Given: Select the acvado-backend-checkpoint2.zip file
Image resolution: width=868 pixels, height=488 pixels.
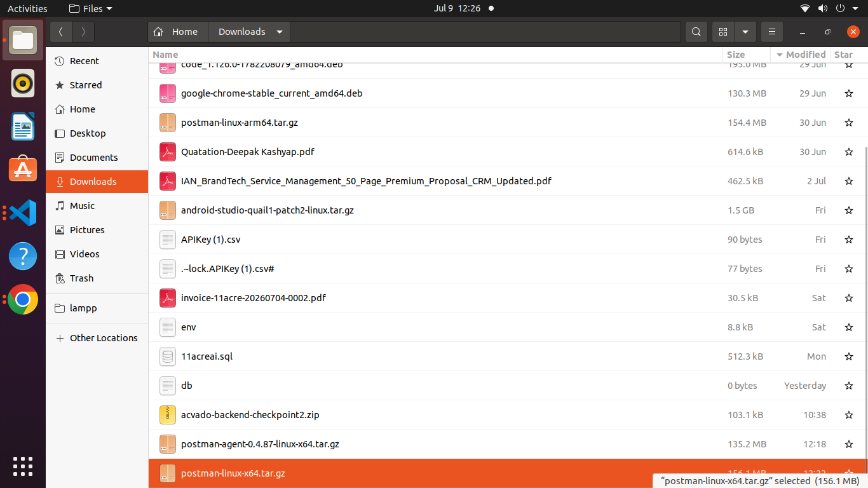Looking at the screenshot, I should click(x=507, y=415).
